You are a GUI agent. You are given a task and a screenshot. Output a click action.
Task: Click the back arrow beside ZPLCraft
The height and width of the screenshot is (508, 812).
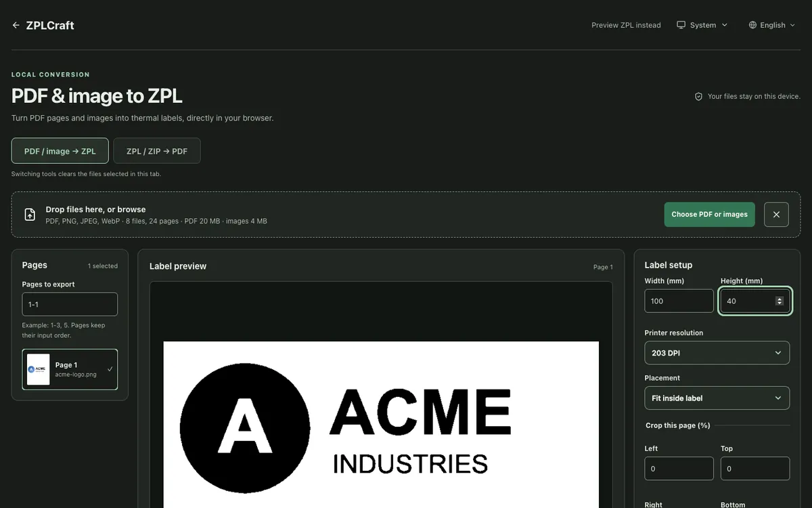[x=16, y=25]
